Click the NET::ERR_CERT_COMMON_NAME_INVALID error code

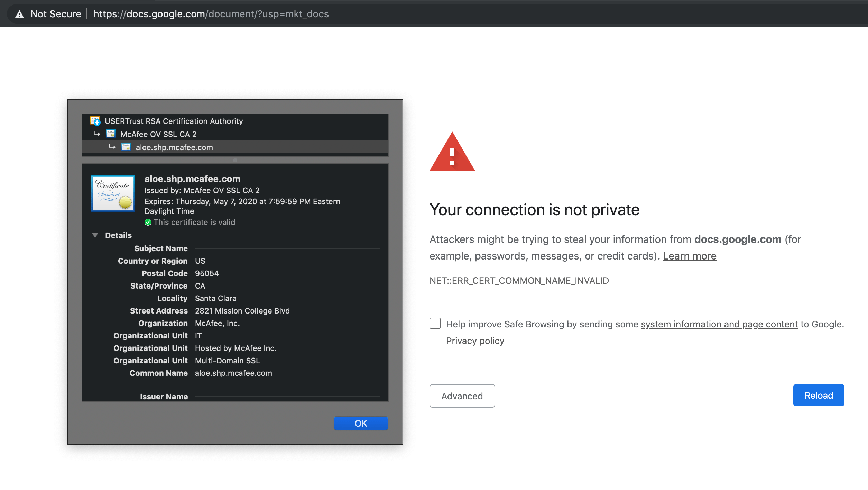click(x=519, y=281)
